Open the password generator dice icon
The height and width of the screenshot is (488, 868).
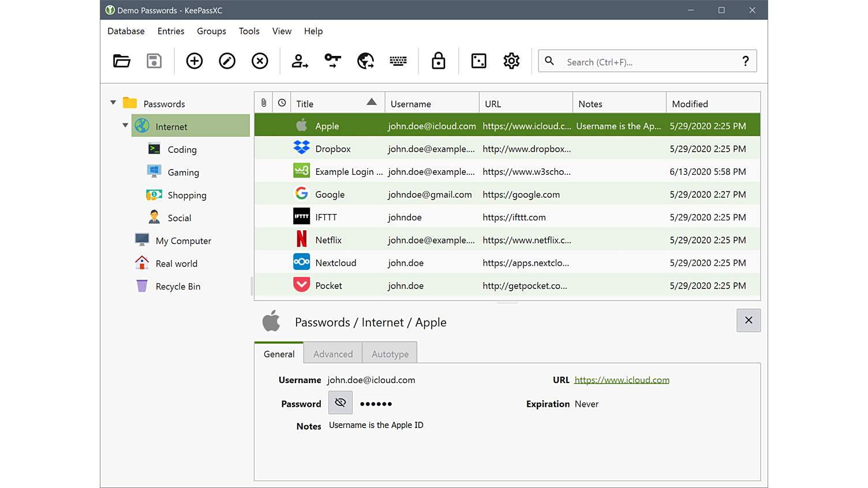479,61
